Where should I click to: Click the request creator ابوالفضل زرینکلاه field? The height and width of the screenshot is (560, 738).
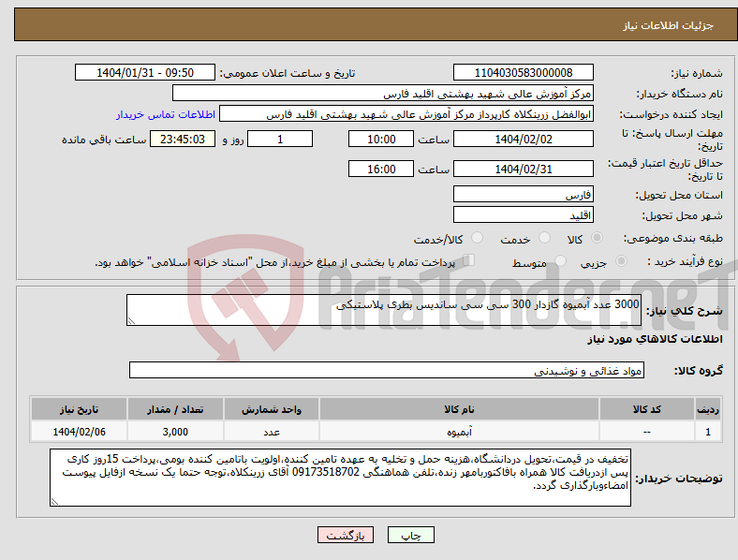pos(406,114)
